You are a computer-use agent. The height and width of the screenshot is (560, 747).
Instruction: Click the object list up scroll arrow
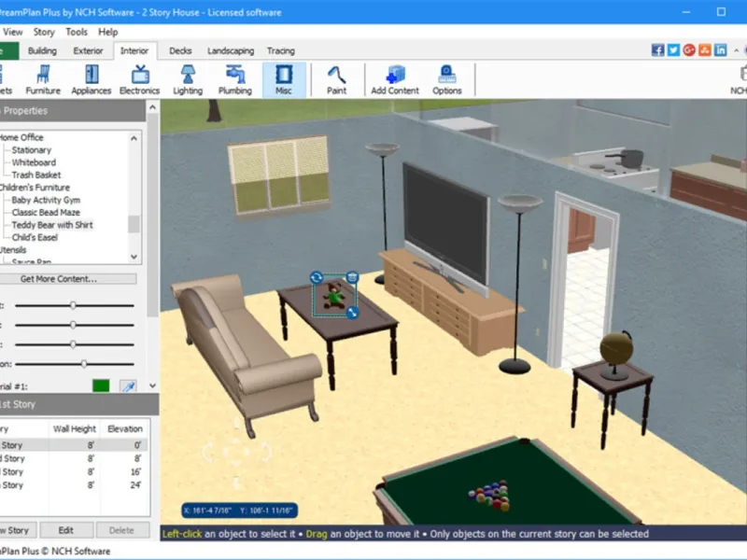pyautogui.click(x=134, y=138)
